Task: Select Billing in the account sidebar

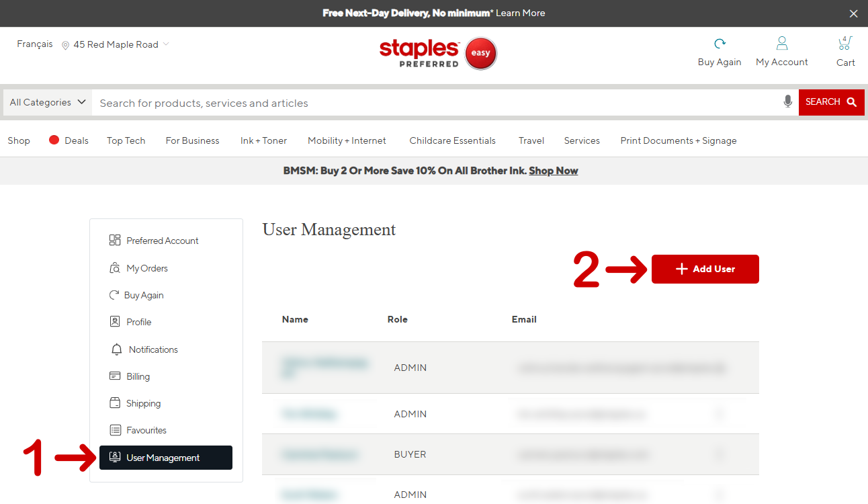Action: tap(138, 376)
